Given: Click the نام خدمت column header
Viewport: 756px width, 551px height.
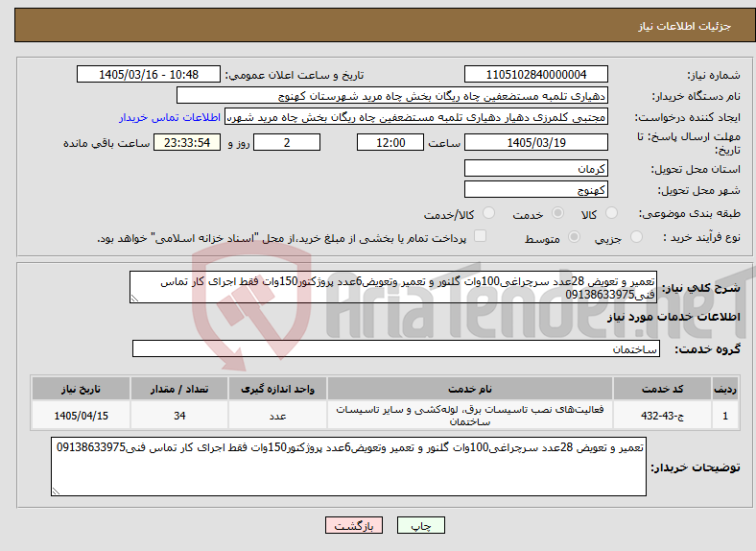Looking at the screenshot, I should pyautogui.click(x=469, y=389).
